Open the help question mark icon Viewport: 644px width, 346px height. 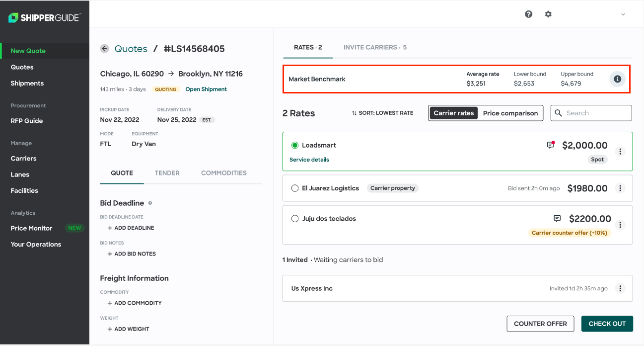click(x=529, y=14)
